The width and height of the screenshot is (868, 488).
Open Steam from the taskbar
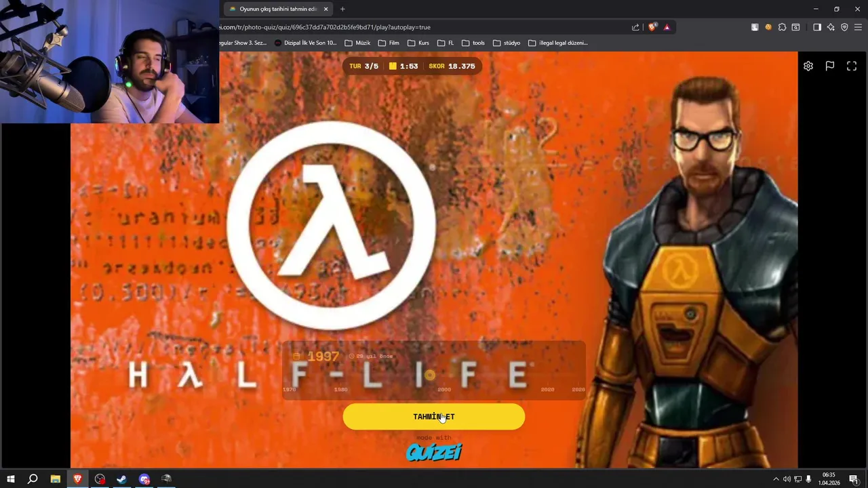(122, 479)
